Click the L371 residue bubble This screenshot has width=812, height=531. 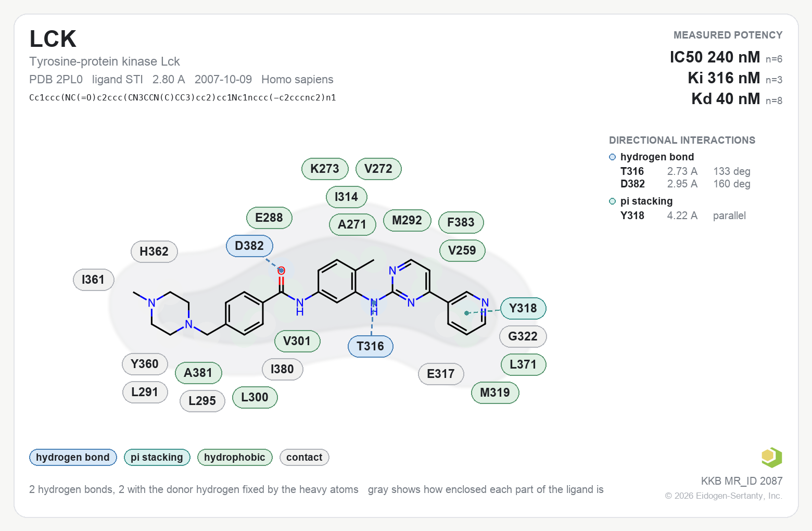523,364
